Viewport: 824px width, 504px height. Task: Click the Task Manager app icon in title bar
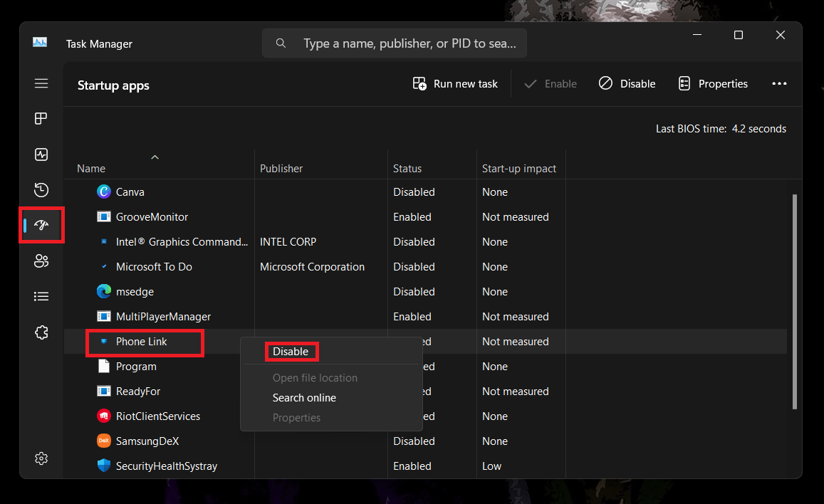[40, 43]
